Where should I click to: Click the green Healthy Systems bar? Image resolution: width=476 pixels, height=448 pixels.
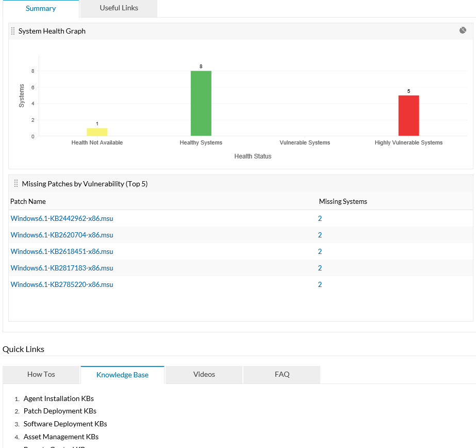(201, 103)
